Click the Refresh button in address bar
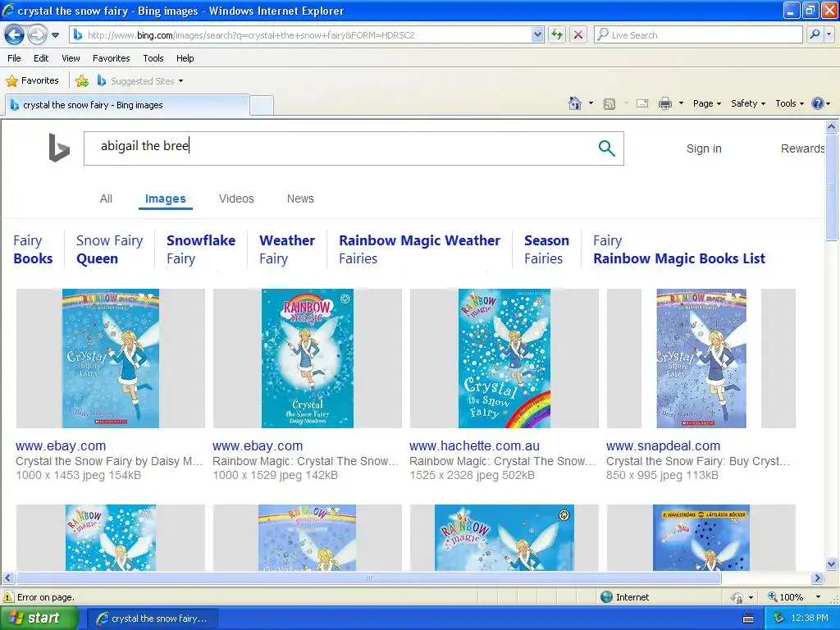 pos(557,34)
